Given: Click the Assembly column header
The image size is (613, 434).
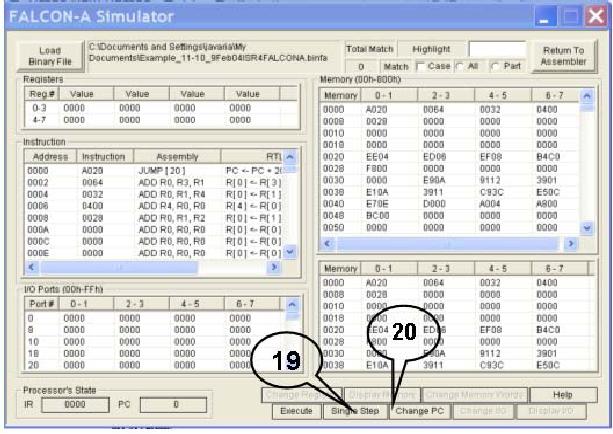Looking at the screenshot, I should pyautogui.click(x=177, y=157).
